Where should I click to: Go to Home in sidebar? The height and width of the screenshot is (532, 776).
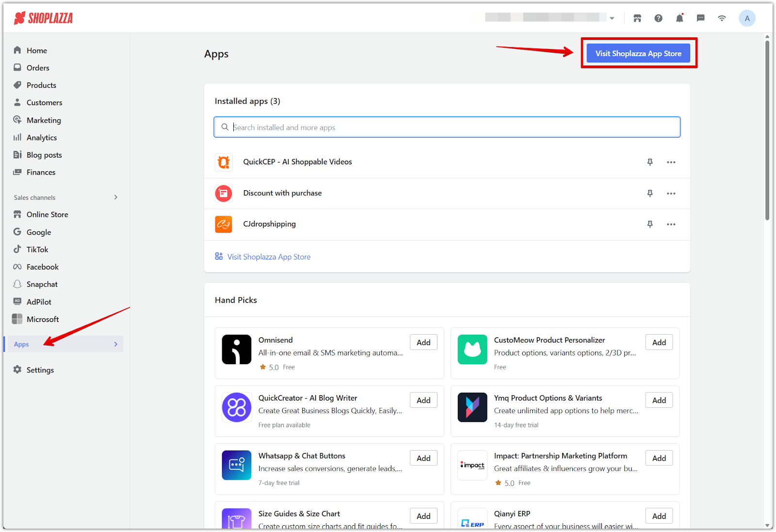coord(37,50)
